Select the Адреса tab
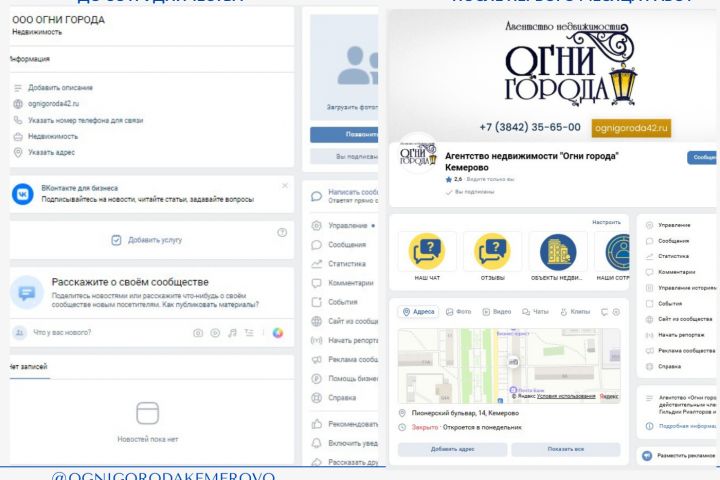Image resolution: width=720 pixels, height=480 pixels. (418, 312)
